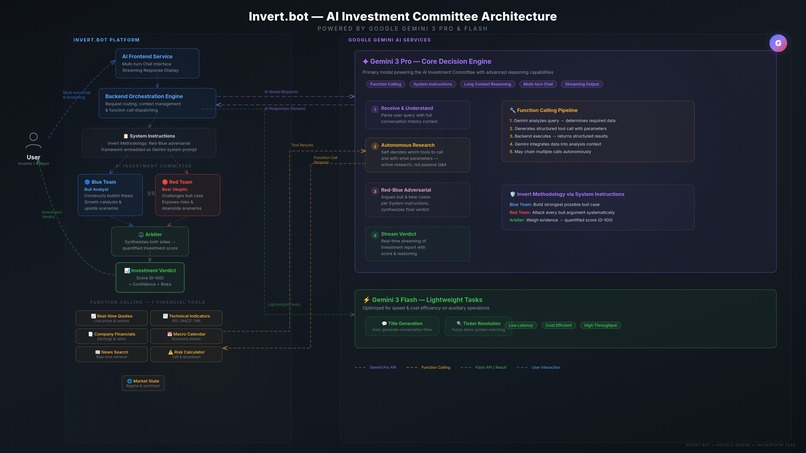
Task: Select the Streaming Output pill
Action: (x=582, y=84)
